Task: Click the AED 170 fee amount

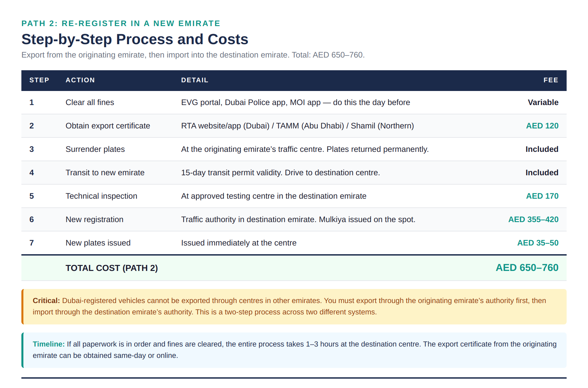Action: (x=542, y=196)
